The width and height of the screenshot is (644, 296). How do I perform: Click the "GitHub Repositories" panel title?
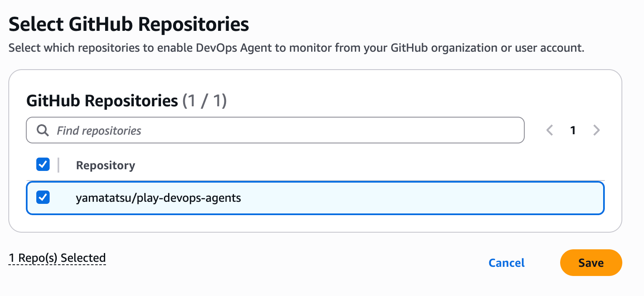(102, 101)
